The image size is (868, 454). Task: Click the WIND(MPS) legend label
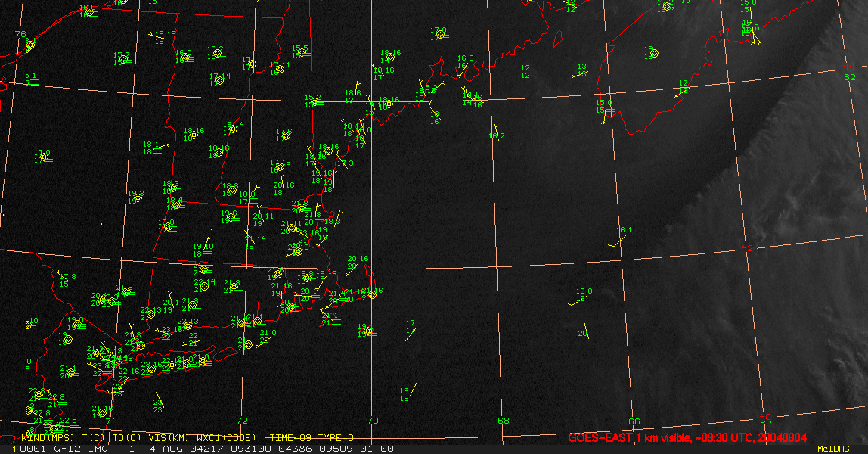[48, 437]
